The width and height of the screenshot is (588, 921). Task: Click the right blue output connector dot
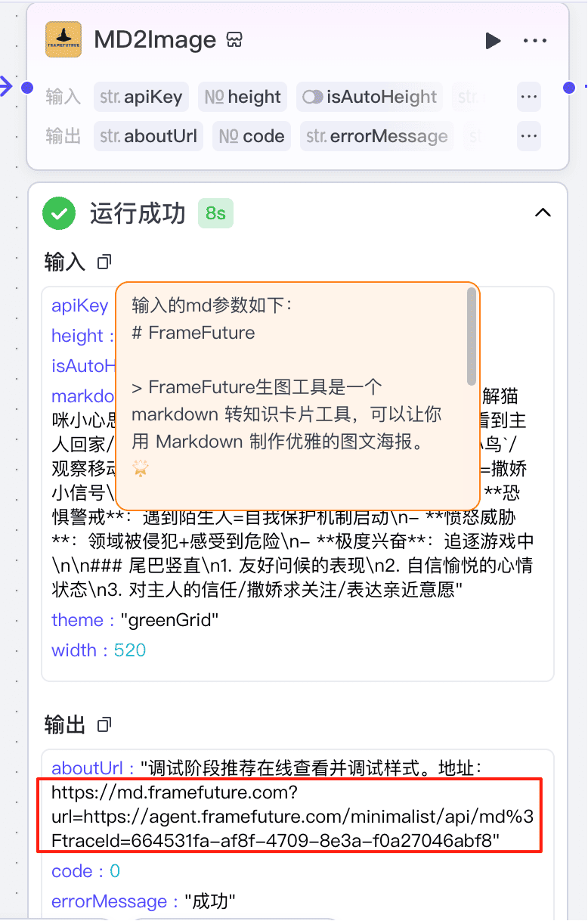(568, 88)
